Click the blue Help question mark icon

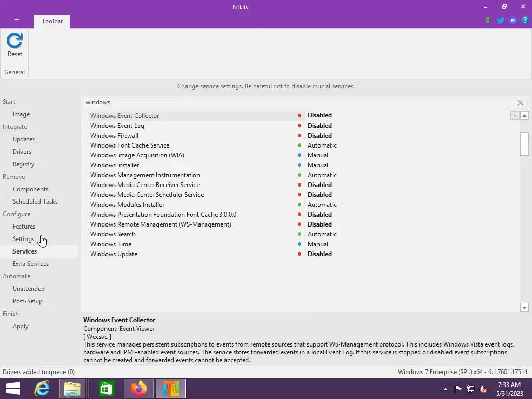click(525, 20)
